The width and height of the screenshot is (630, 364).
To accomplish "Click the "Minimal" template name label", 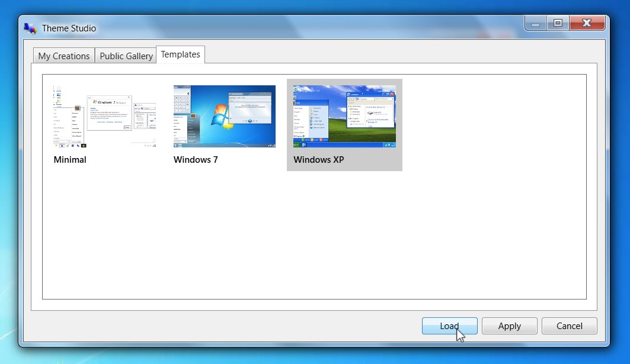I will click(70, 160).
